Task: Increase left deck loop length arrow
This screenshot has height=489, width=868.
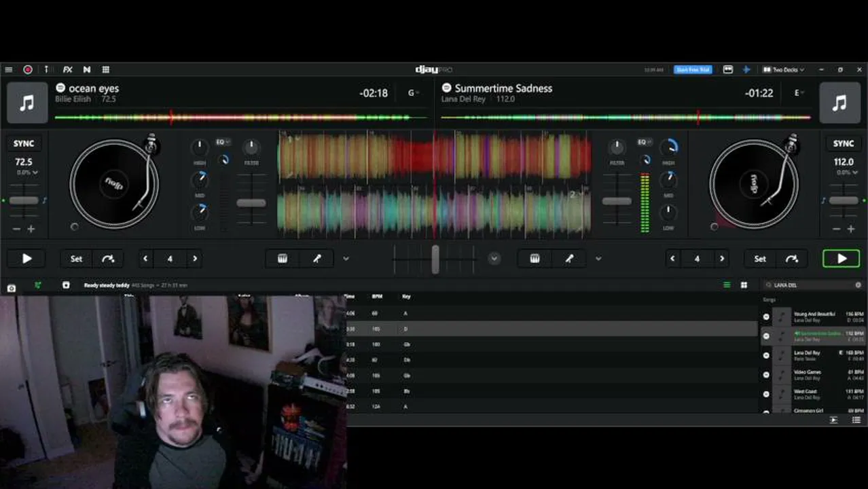Action: [195, 259]
